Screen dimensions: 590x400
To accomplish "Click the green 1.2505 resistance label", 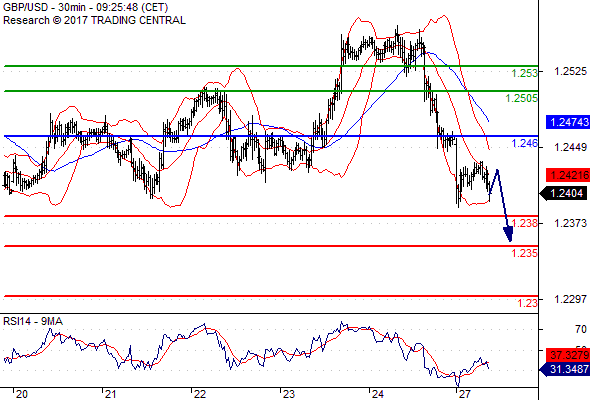I will (522, 98).
